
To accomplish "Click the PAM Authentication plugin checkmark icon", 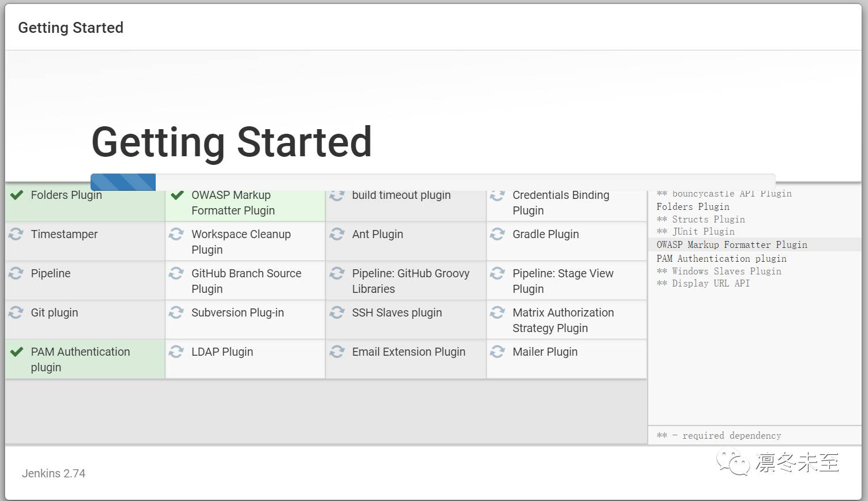I will click(x=17, y=352).
